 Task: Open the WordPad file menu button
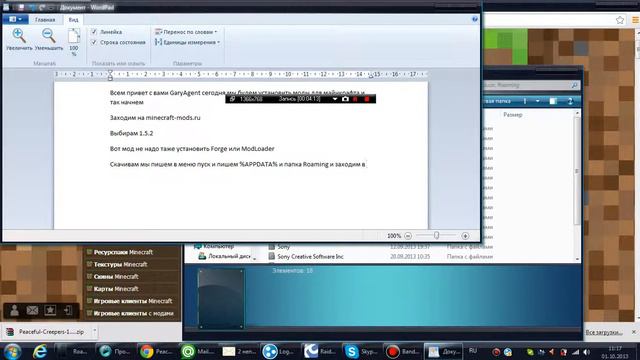click(16, 19)
